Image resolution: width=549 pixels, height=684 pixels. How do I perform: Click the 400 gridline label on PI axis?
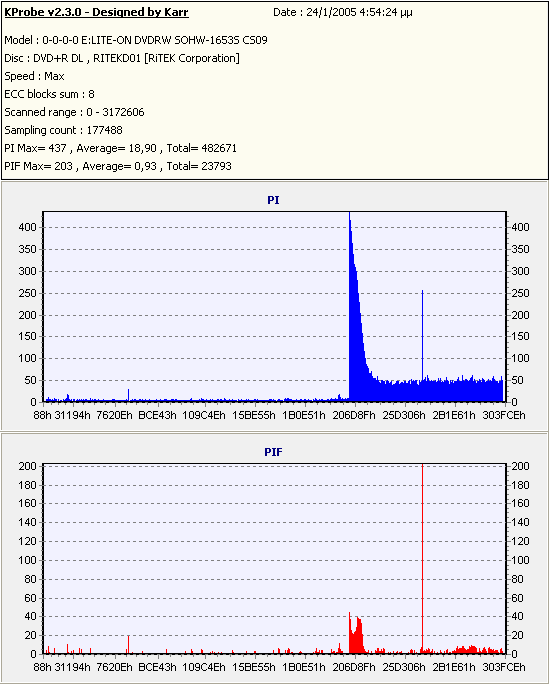coord(27,227)
